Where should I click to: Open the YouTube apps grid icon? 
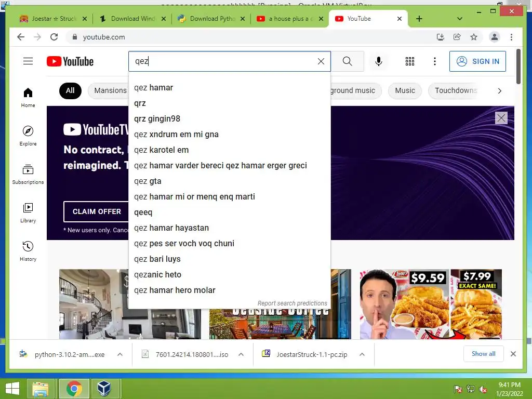tap(409, 61)
